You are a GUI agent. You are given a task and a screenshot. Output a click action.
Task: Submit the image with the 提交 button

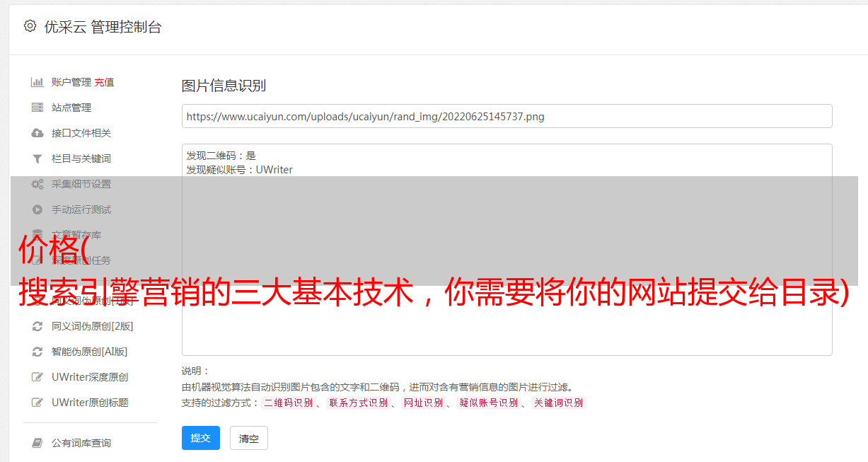coord(201,438)
